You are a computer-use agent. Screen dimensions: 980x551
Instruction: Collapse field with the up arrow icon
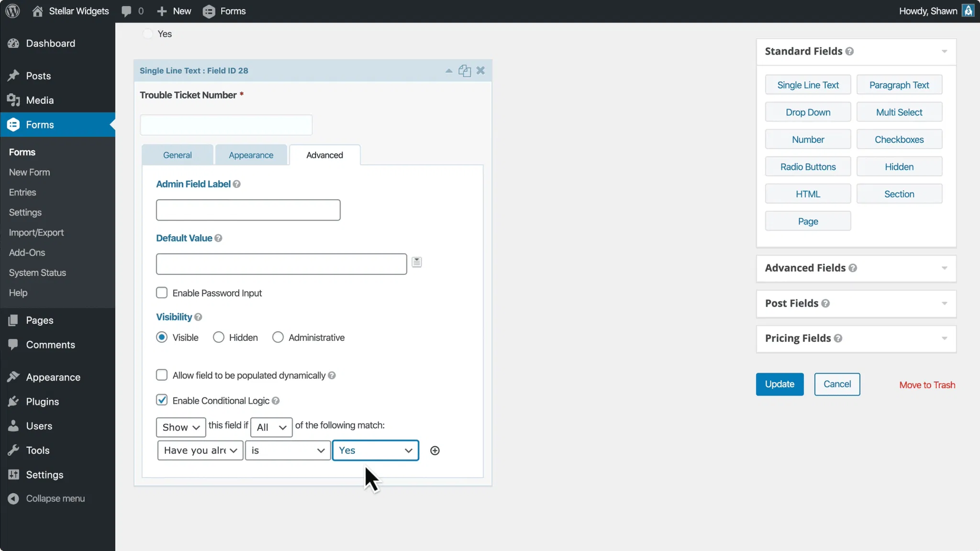coord(448,71)
